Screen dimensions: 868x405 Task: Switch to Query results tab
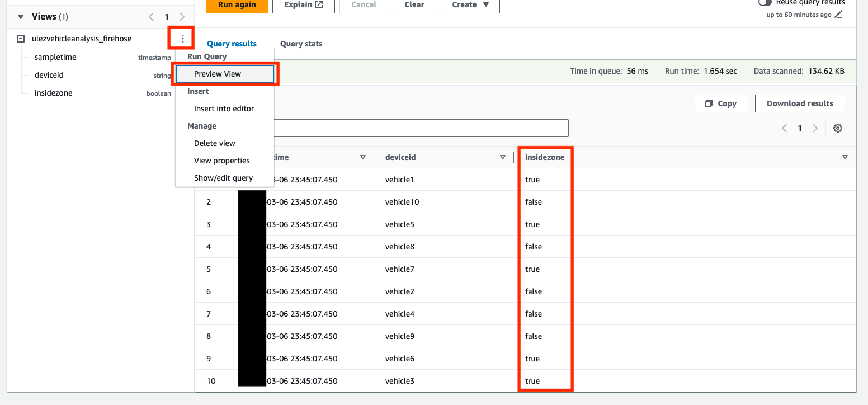point(232,44)
